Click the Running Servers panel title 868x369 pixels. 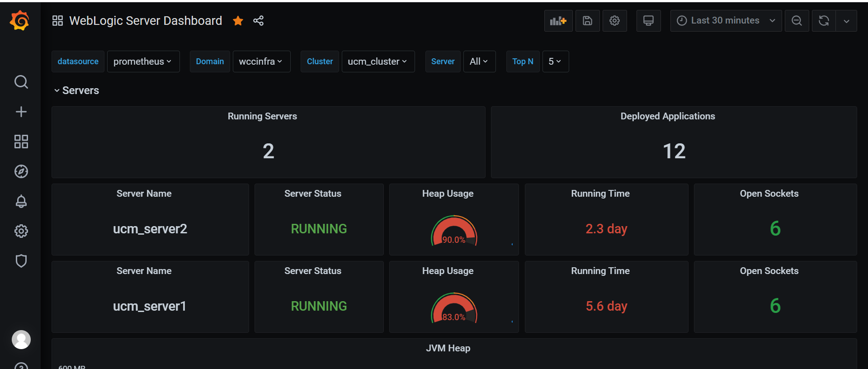pos(262,116)
